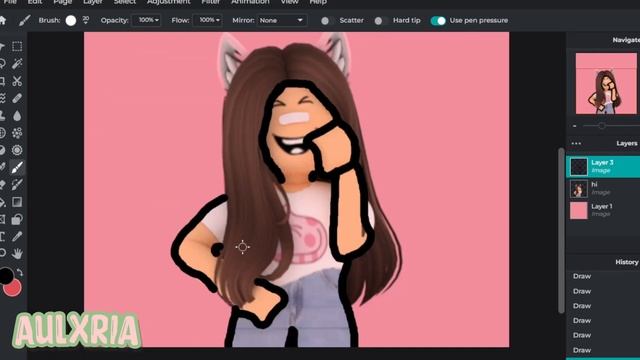Click the Layer 3 thumbnail
This screenshot has height=360, width=640.
click(579, 167)
